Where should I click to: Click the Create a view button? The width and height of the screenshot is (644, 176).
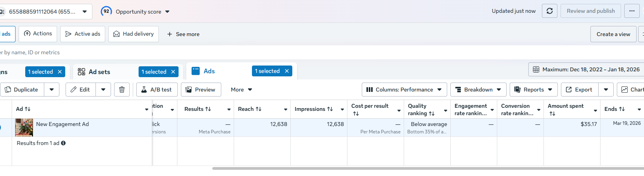point(613,34)
